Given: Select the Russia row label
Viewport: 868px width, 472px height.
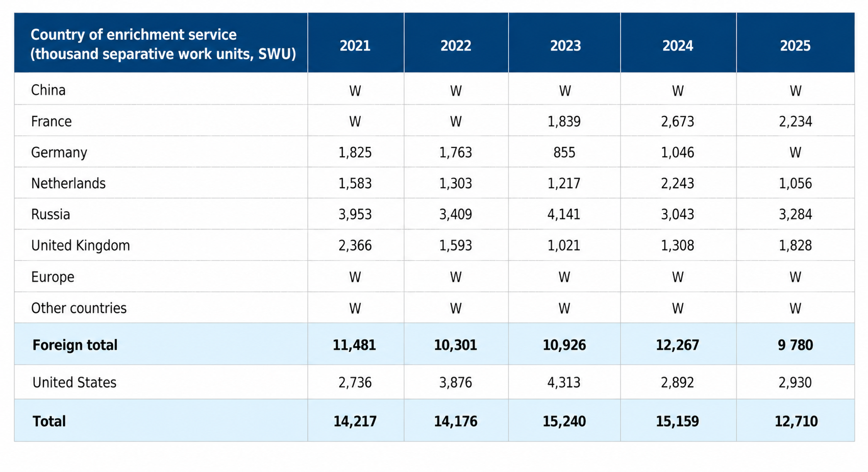Looking at the screenshot, I should [51, 214].
